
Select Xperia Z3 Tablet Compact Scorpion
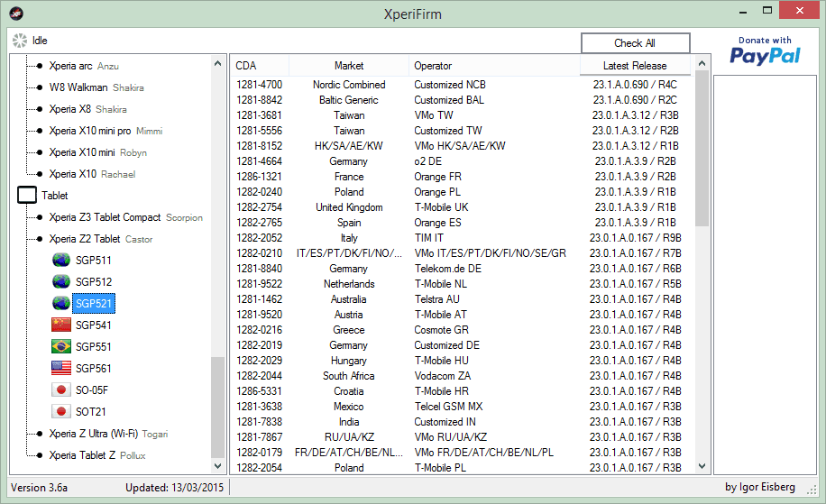coord(126,217)
